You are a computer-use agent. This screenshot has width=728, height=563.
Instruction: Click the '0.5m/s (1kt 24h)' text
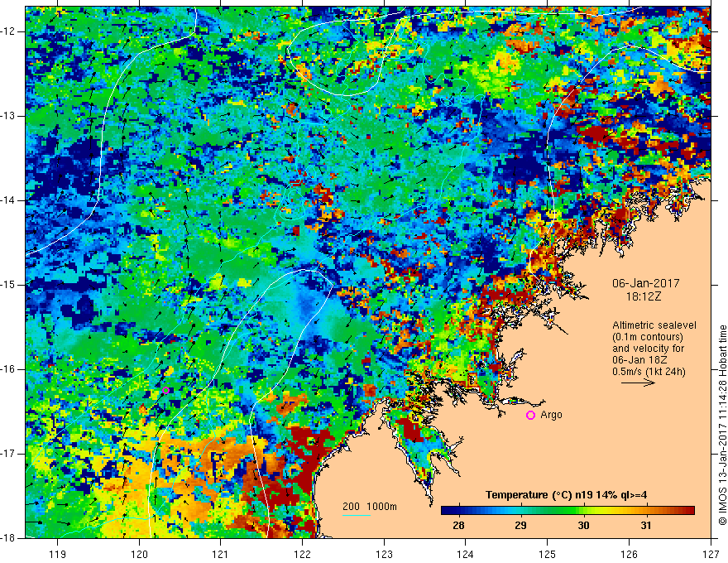click(649, 372)
